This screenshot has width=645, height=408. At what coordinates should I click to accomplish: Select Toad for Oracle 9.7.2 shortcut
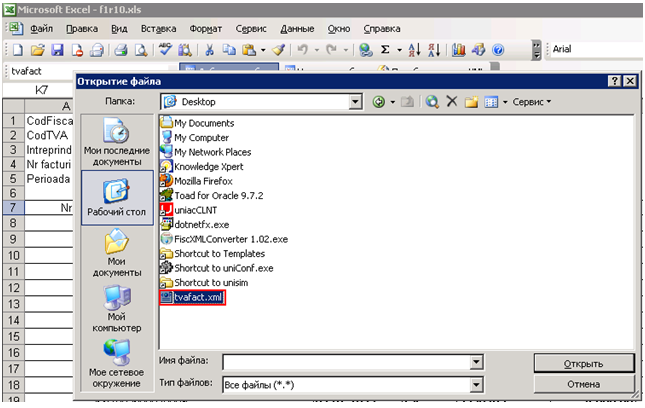(x=212, y=195)
